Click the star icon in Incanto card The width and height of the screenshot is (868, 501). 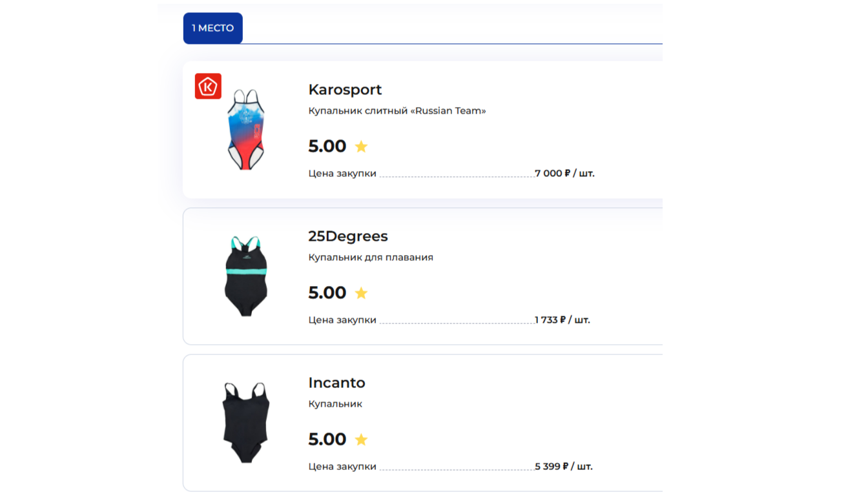pos(361,440)
